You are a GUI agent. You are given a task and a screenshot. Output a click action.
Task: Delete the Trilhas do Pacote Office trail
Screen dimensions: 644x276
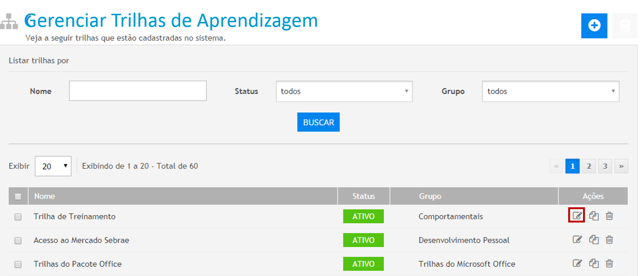[609, 263]
